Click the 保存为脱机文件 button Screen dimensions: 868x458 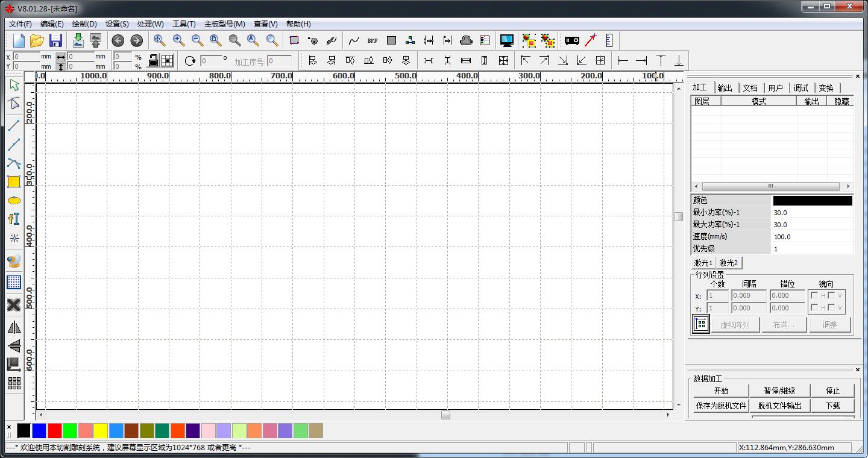[722, 406]
